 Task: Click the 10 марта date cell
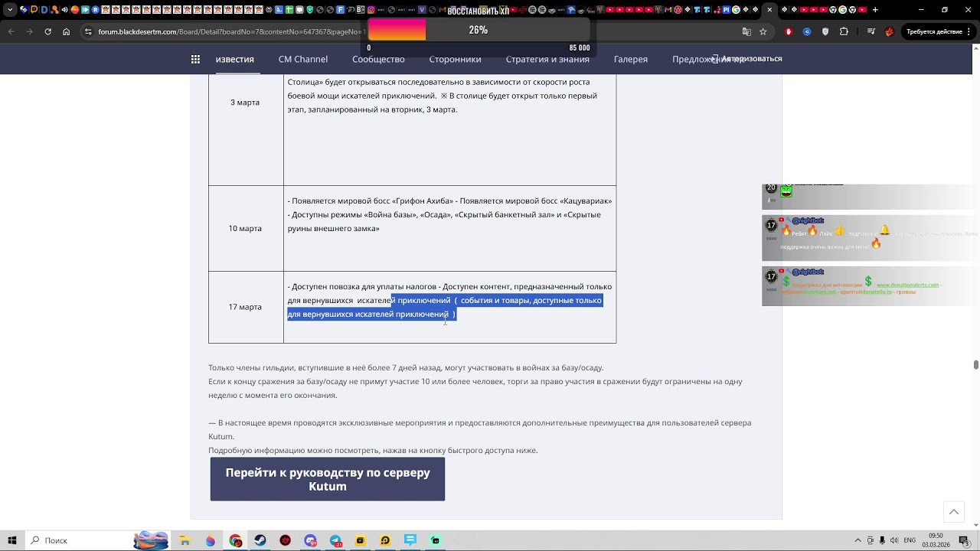245,228
